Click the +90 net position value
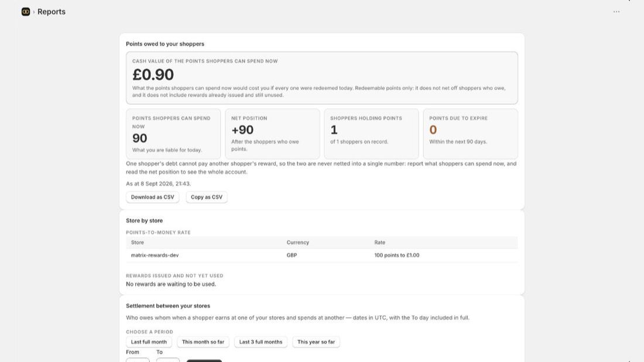The width and height of the screenshot is (644, 362). click(x=242, y=130)
